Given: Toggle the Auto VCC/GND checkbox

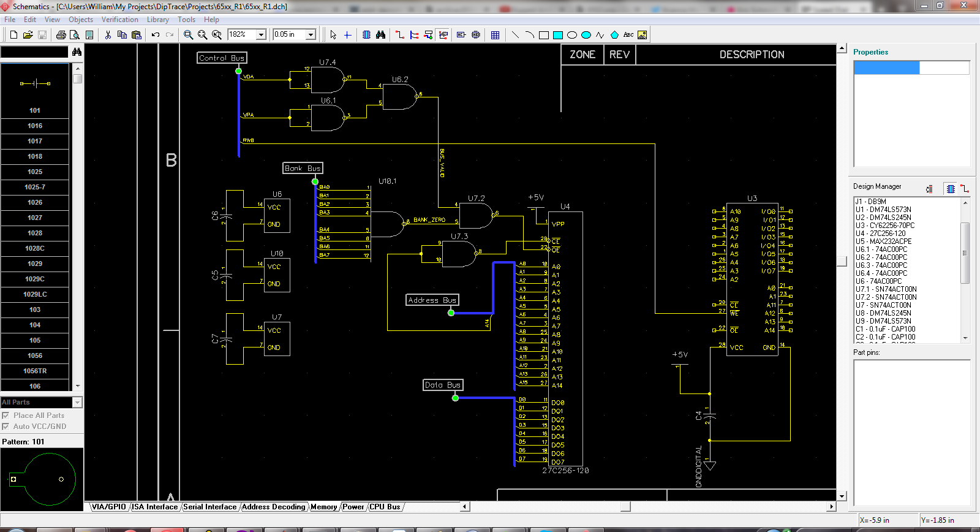Looking at the screenshot, I should tap(6, 427).
